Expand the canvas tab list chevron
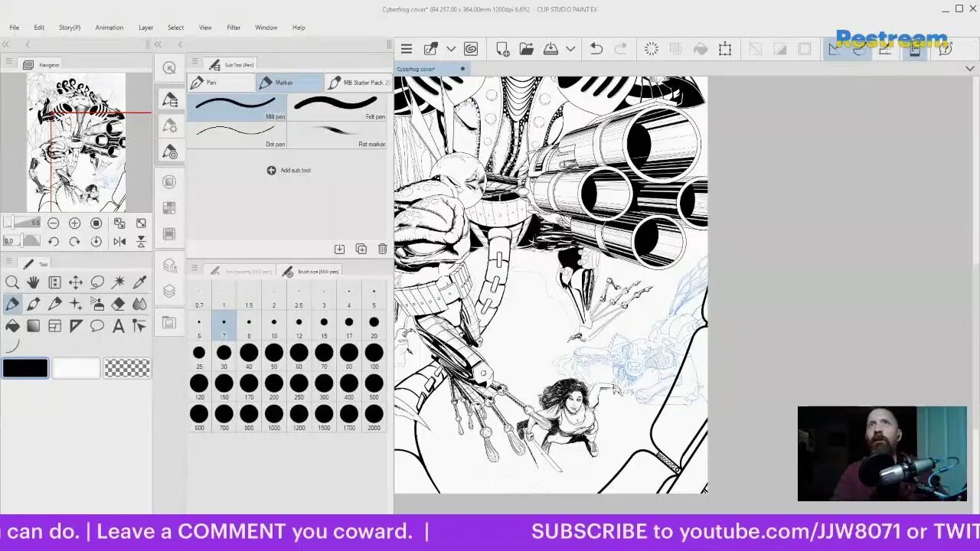This screenshot has width=980, height=551. [x=969, y=69]
